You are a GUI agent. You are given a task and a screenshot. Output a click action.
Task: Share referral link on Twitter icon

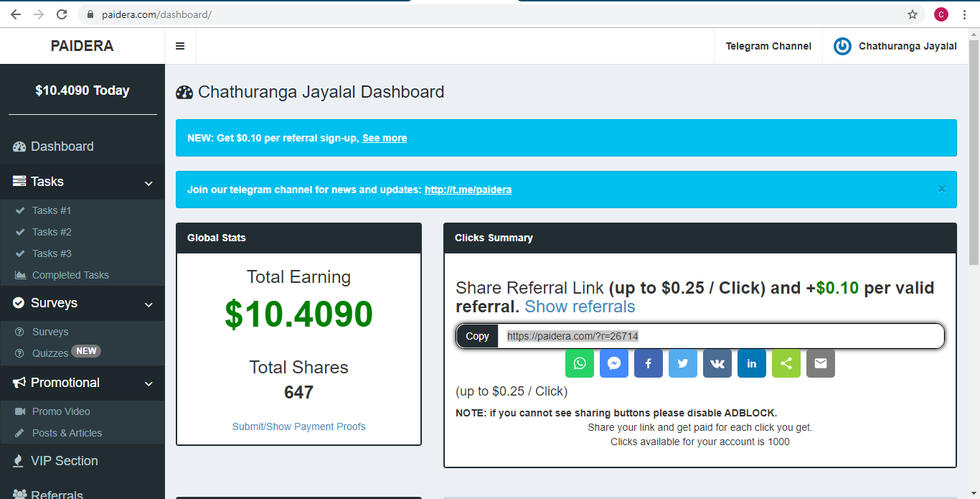coord(683,363)
